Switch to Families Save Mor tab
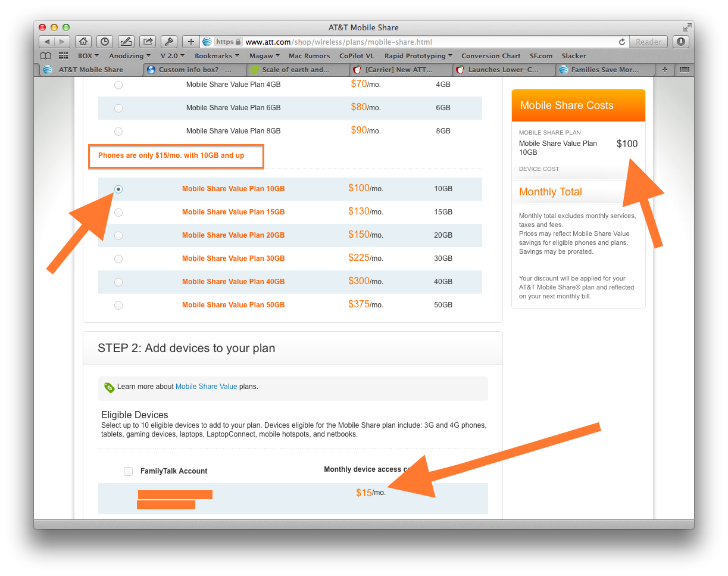 tap(605, 70)
